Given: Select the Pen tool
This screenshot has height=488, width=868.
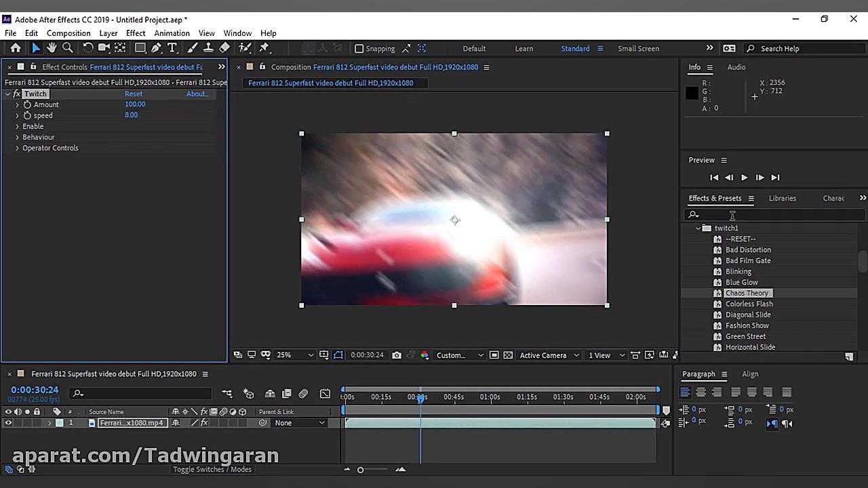Looking at the screenshot, I should click(x=156, y=48).
